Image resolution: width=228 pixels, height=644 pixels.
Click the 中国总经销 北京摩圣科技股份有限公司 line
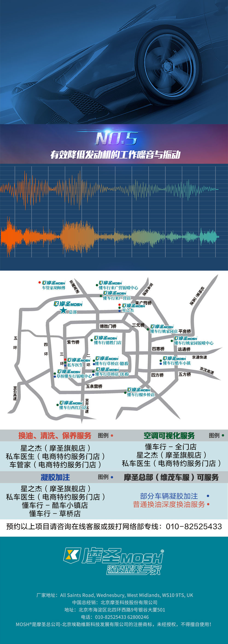point(115,602)
